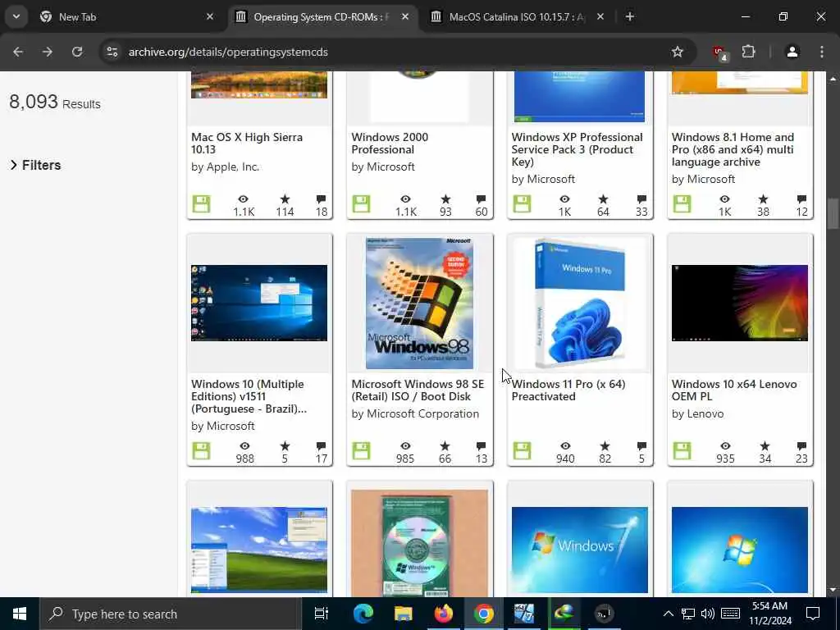The image size is (840, 630).
Task: Open a new browser tab
Action: (630, 16)
